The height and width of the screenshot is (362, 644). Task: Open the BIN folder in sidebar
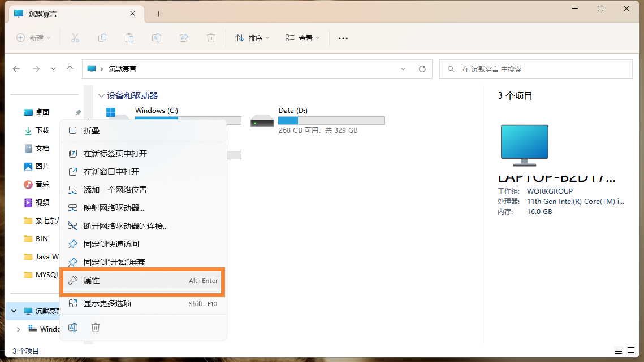41,238
